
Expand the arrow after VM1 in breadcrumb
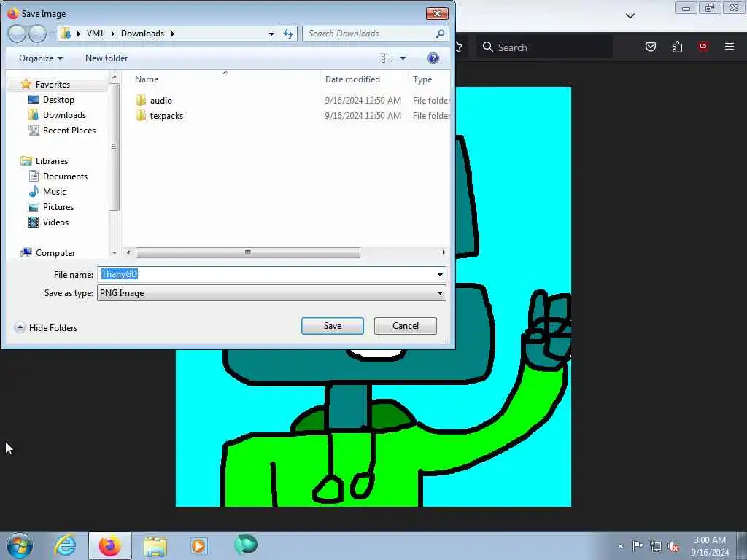(112, 34)
